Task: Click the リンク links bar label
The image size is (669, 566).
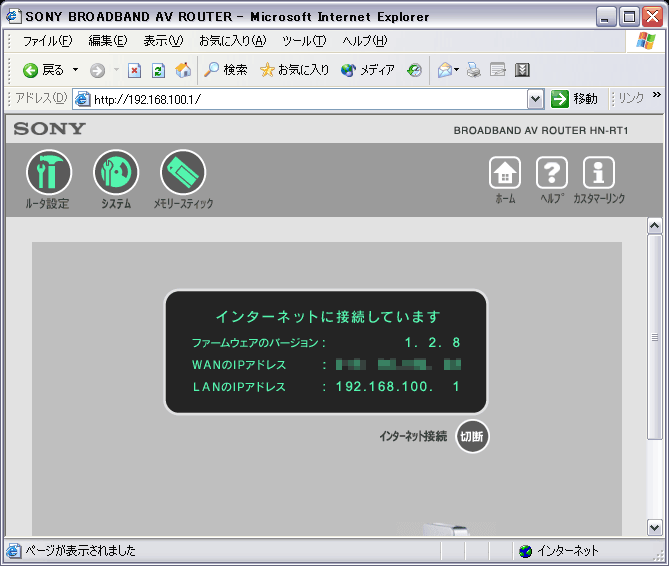Action: click(x=631, y=99)
